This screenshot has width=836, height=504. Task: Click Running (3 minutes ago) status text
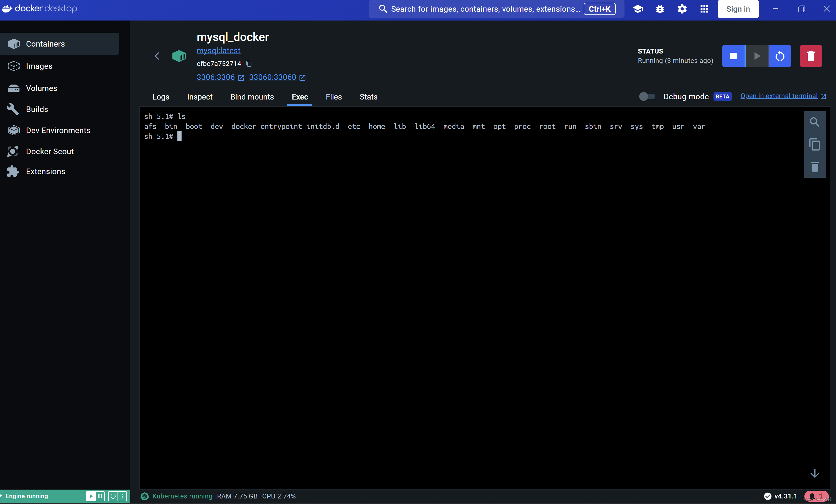675,61
